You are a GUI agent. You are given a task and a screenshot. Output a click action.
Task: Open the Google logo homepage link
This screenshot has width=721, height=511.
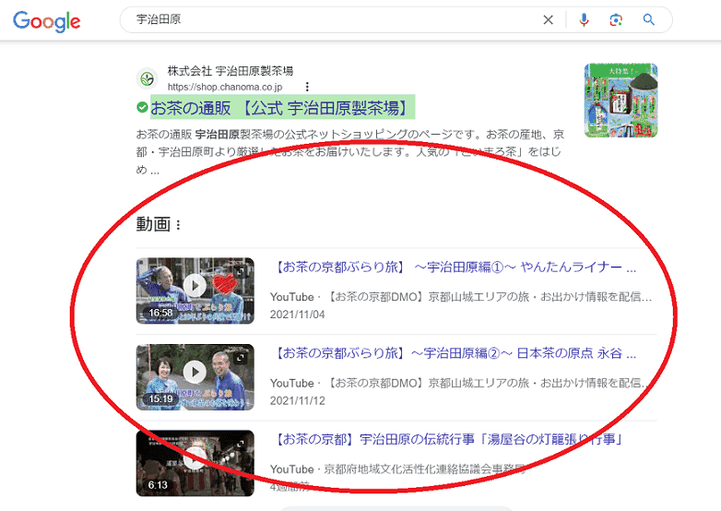coord(47,21)
